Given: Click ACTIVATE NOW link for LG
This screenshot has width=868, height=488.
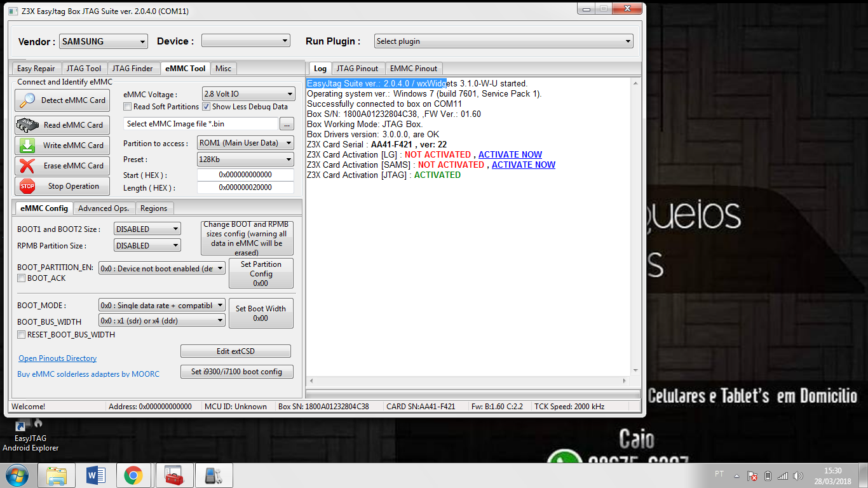Looking at the screenshot, I should [510, 154].
